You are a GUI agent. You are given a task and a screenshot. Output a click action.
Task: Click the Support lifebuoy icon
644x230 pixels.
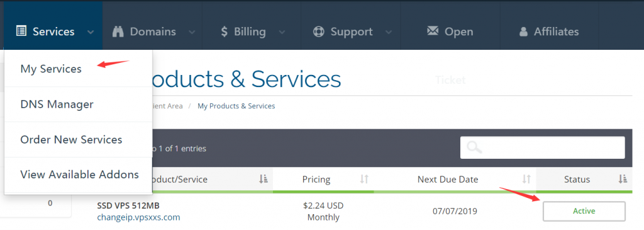coord(319,32)
